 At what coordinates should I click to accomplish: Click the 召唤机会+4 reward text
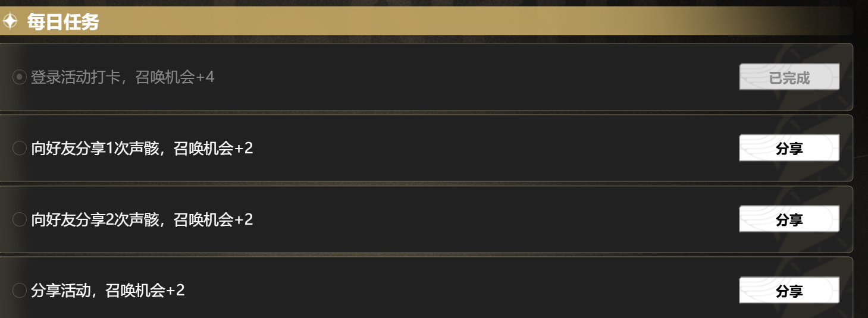point(175,77)
